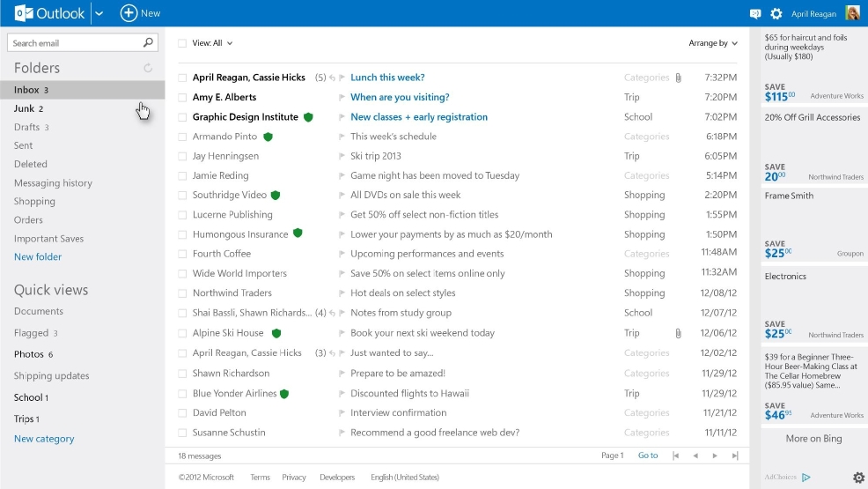Image resolution: width=868 pixels, height=489 pixels.
Task: Check the Jay Henningsen message checkbox
Action: click(182, 157)
